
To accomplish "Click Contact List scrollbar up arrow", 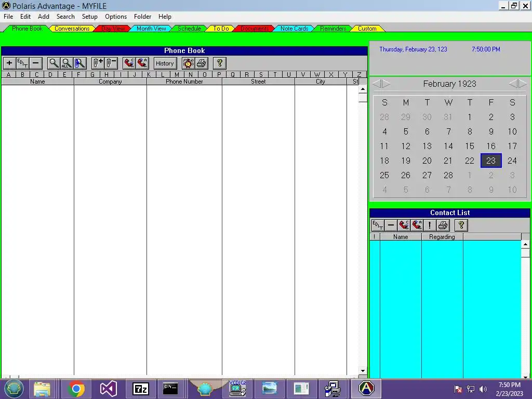I will 525,244.
